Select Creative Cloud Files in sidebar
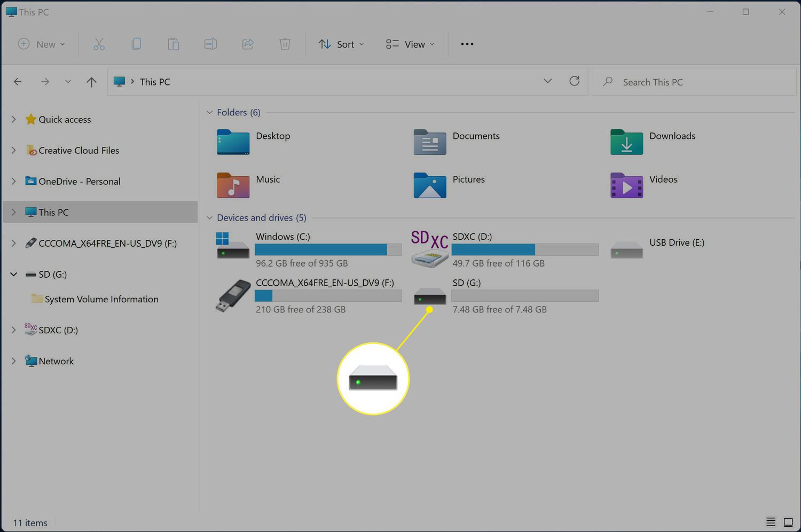The width and height of the screenshot is (801, 532). pos(79,151)
